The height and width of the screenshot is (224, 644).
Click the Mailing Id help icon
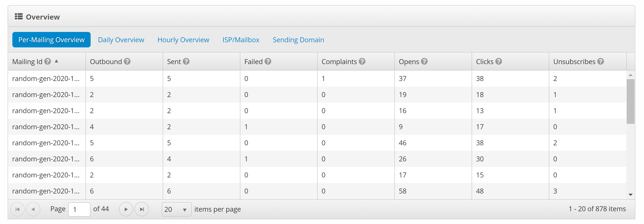click(x=48, y=61)
